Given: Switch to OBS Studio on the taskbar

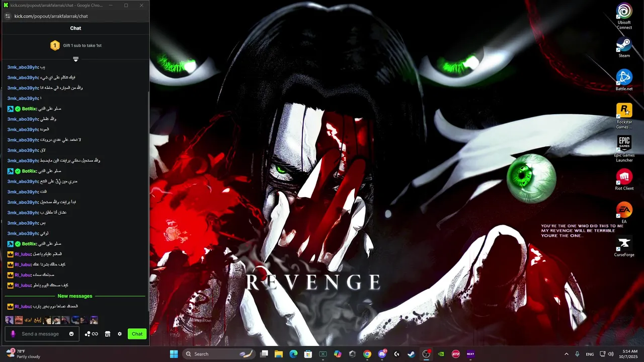Looking at the screenshot, I should [x=426, y=354].
